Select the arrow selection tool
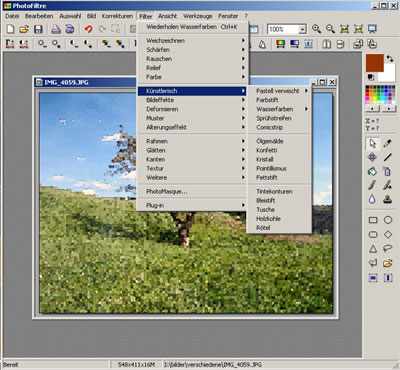This screenshot has height=370, width=400. coord(373,144)
